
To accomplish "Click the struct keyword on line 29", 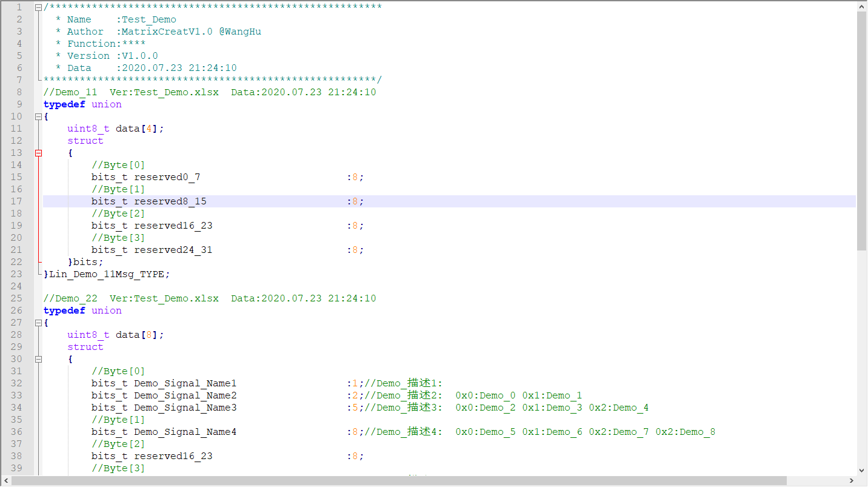I will (85, 347).
